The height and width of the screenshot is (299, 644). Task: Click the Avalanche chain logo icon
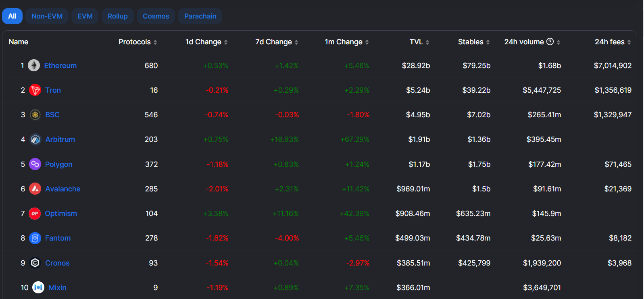point(35,189)
